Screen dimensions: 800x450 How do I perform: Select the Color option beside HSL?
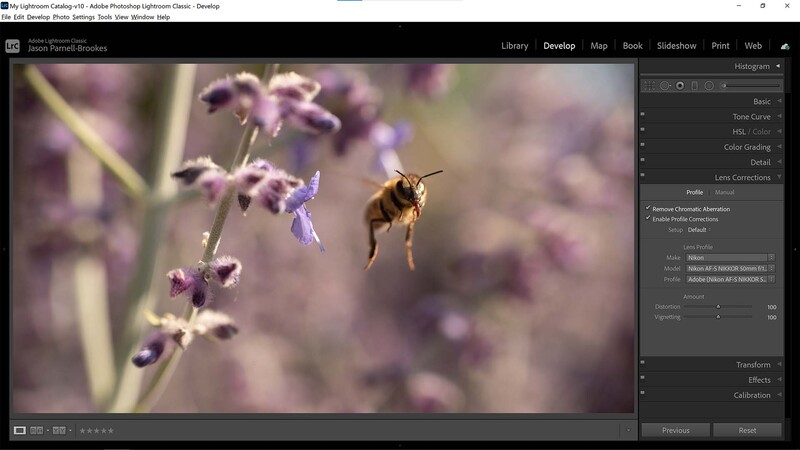761,132
